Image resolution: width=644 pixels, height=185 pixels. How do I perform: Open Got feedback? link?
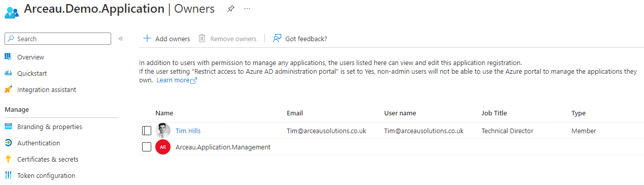pyautogui.click(x=300, y=39)
